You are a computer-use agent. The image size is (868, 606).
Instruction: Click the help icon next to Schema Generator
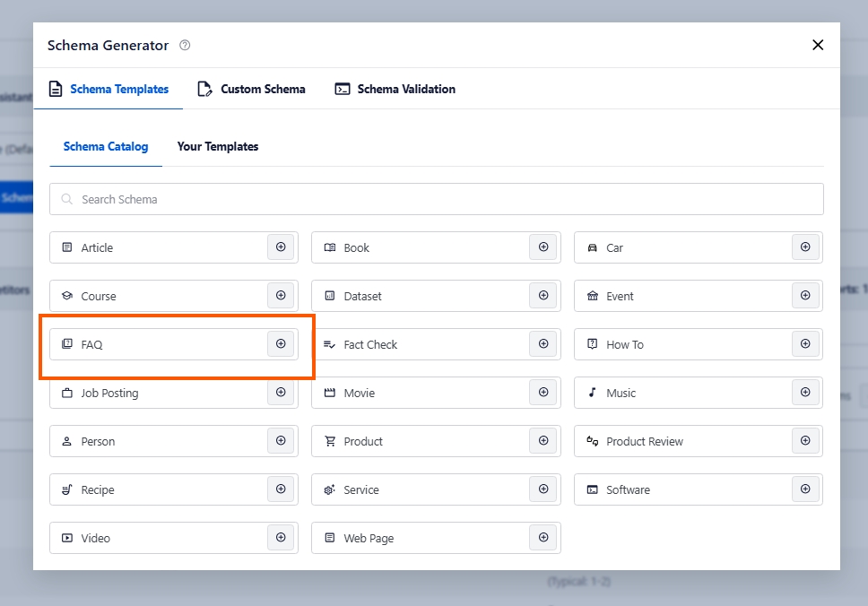(185, 46)
